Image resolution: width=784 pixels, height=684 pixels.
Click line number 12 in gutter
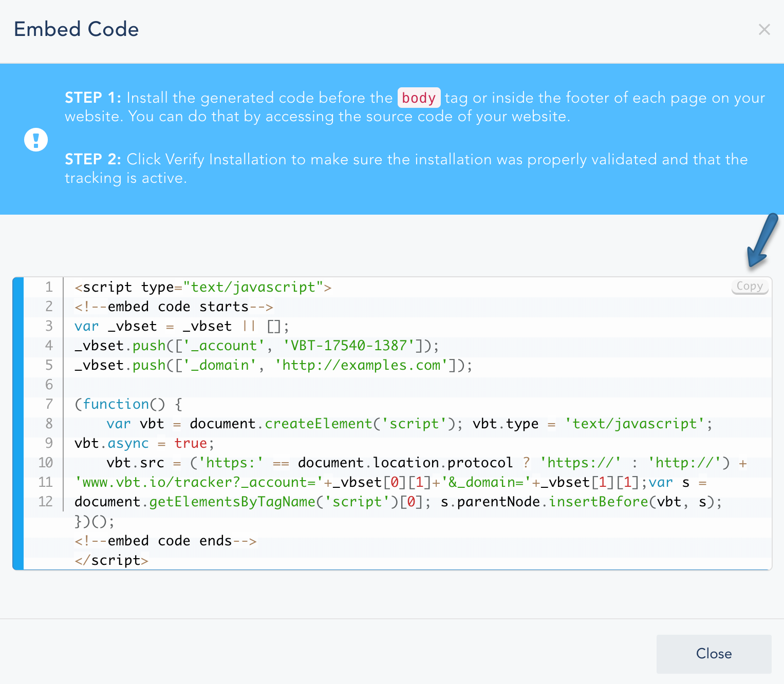point(46,502)
